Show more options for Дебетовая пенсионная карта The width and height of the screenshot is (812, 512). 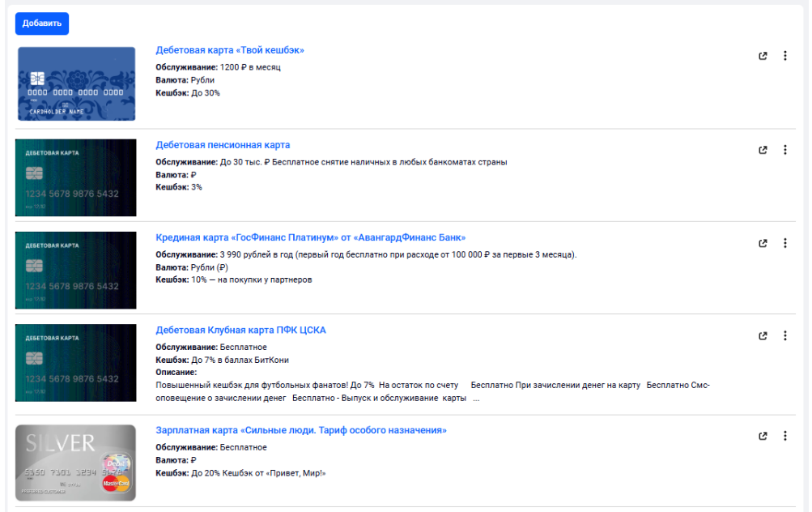tap(785, 150)
